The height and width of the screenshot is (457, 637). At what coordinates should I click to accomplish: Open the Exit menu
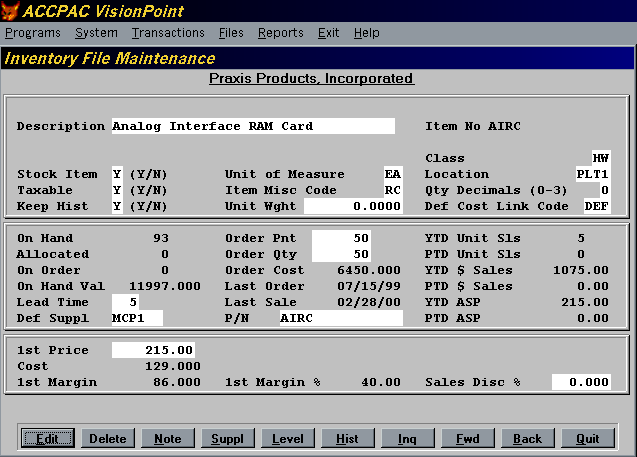328,33
